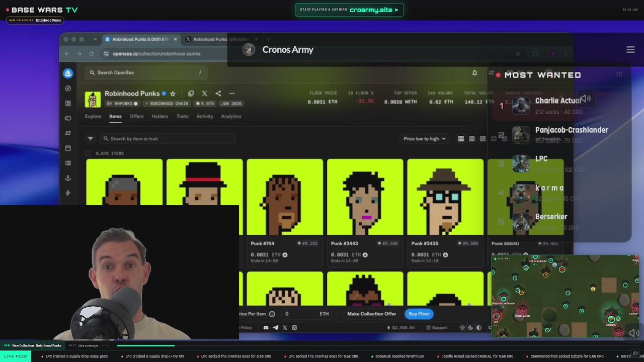Click the OpenSea logo in the sidebar
The image size is (644, 362).
[x=68, y=73]
